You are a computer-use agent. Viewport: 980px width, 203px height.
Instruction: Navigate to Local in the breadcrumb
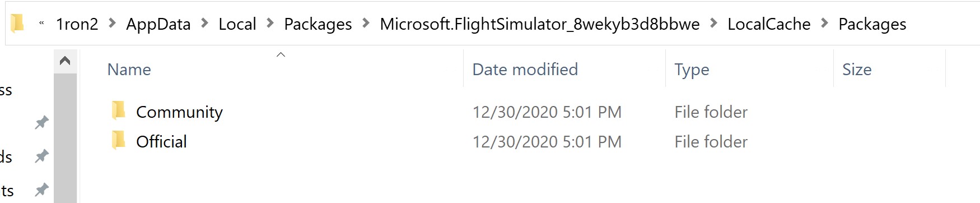(237, 24)
